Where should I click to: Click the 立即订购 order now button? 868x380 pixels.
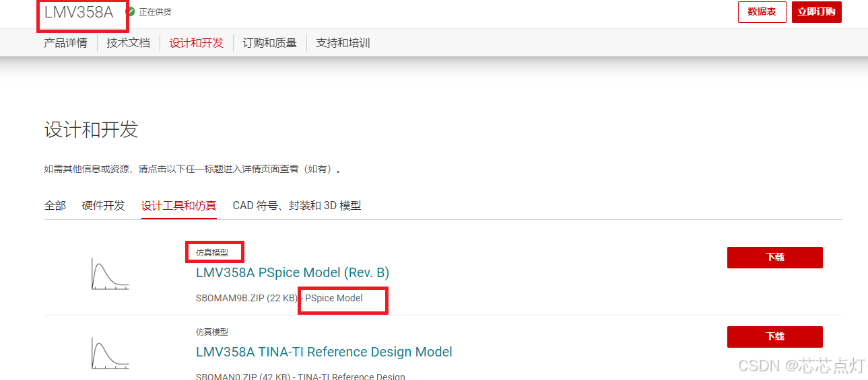click(816, 12)
